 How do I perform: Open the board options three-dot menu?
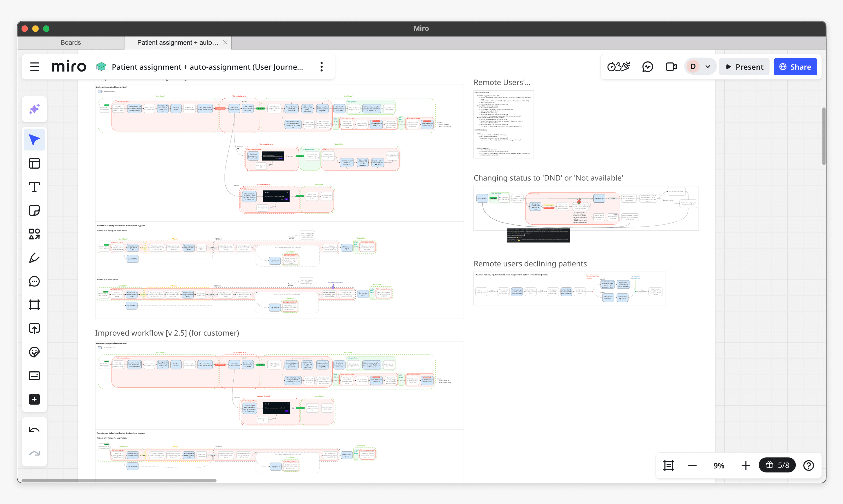321,67
